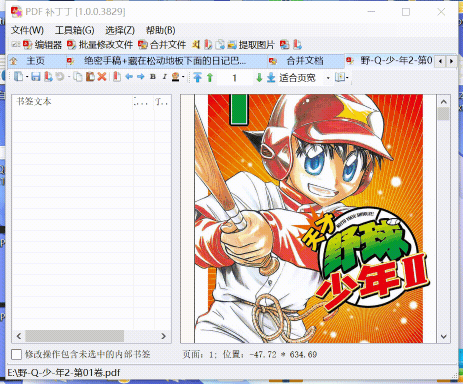Open the 适合页宽 zoom dropdown
This screenshot has width=463, height=384.
(328, 78)
